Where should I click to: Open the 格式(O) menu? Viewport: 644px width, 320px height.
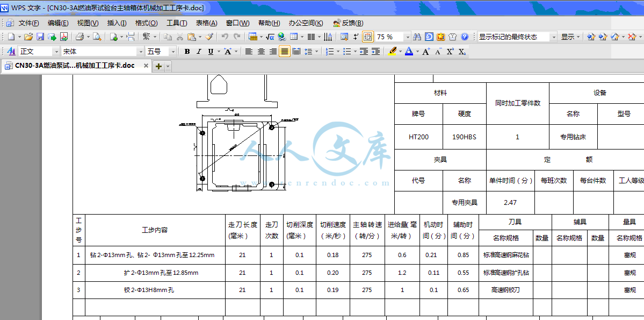pos(147,23)
